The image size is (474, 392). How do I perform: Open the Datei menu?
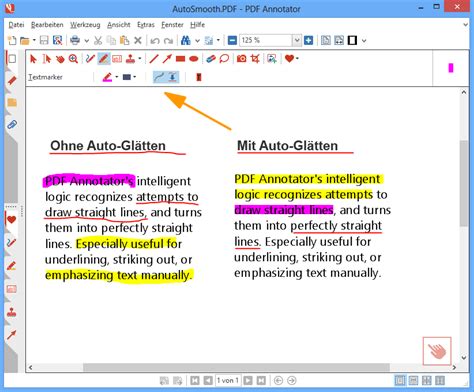point(16,25)
